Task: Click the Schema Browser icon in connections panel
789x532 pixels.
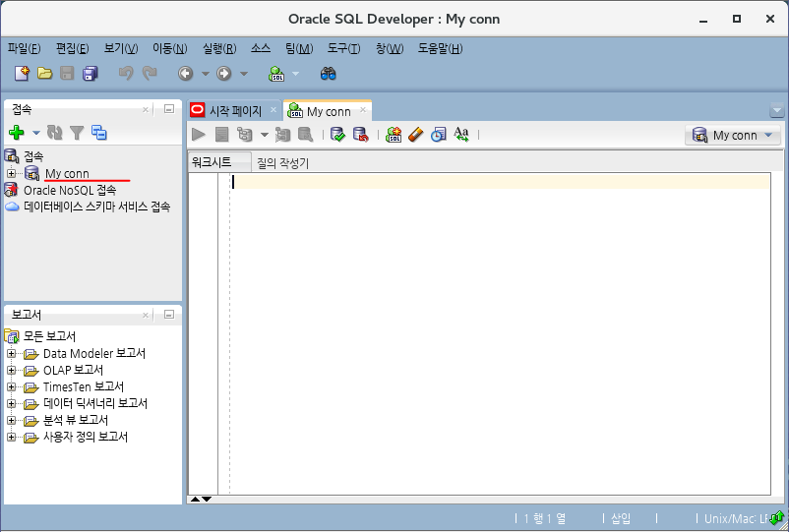Action: 99,133
